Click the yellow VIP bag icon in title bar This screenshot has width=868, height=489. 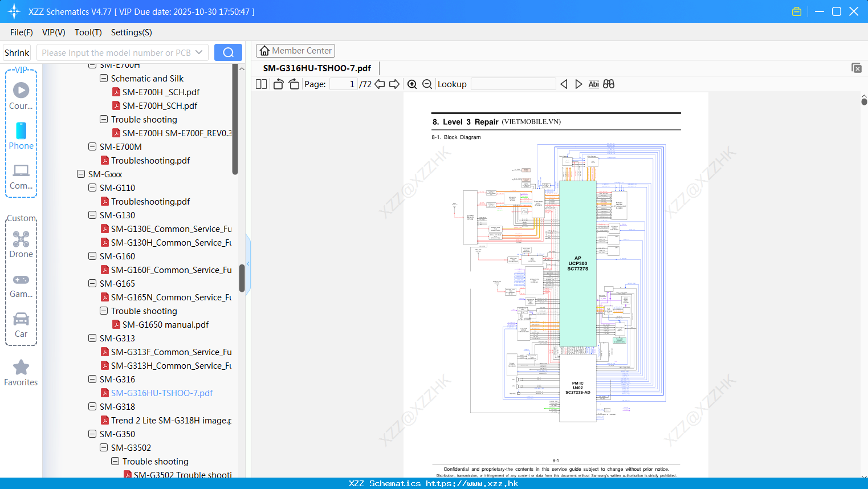[x=797, y=11]
